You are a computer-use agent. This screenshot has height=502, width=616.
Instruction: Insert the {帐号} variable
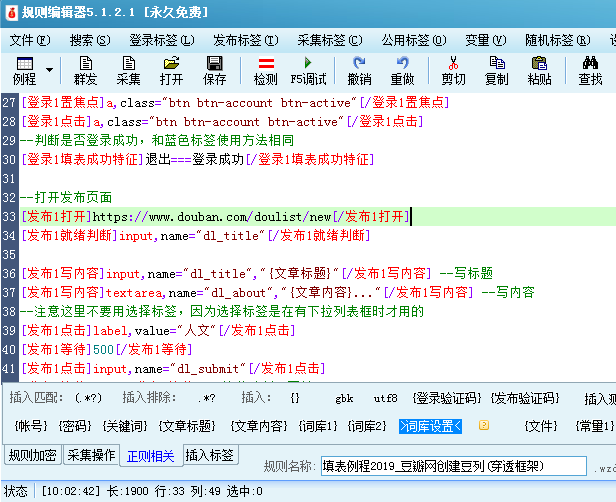[x=31, y=426]
